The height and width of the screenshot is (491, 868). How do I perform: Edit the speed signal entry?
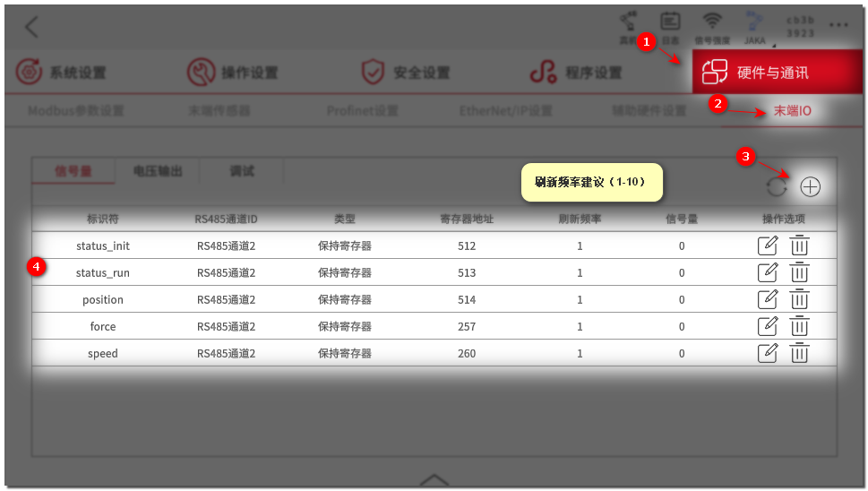click(768, 353)
